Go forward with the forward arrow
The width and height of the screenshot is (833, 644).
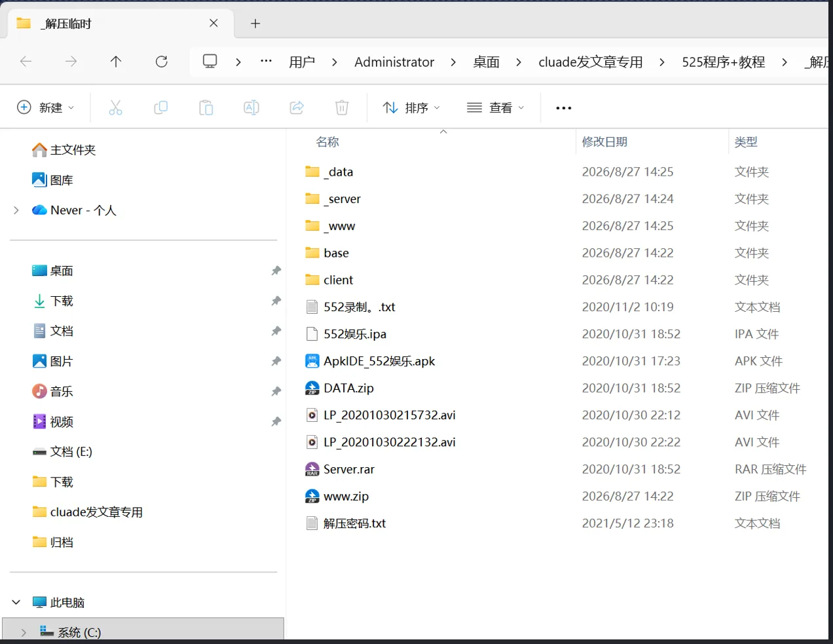click(x=71, y=62)
